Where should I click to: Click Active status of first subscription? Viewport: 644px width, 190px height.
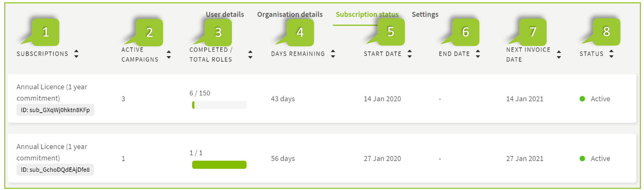tap(600, 99)
